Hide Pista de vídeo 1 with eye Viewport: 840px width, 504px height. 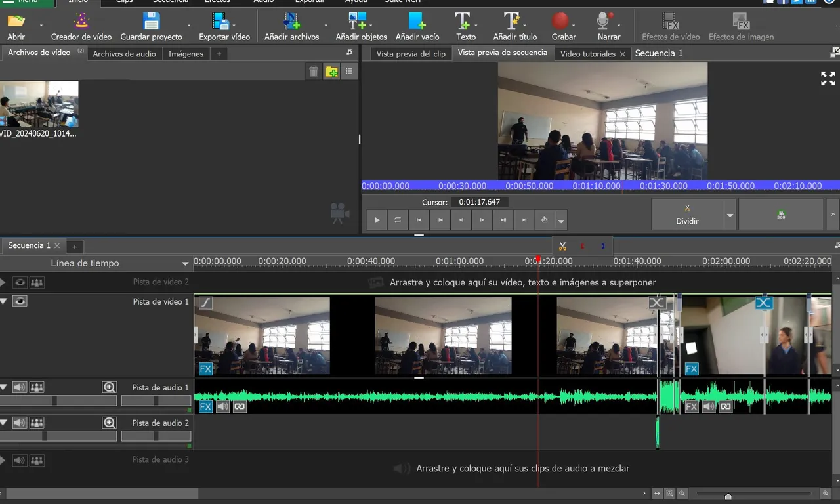point(20,302)
